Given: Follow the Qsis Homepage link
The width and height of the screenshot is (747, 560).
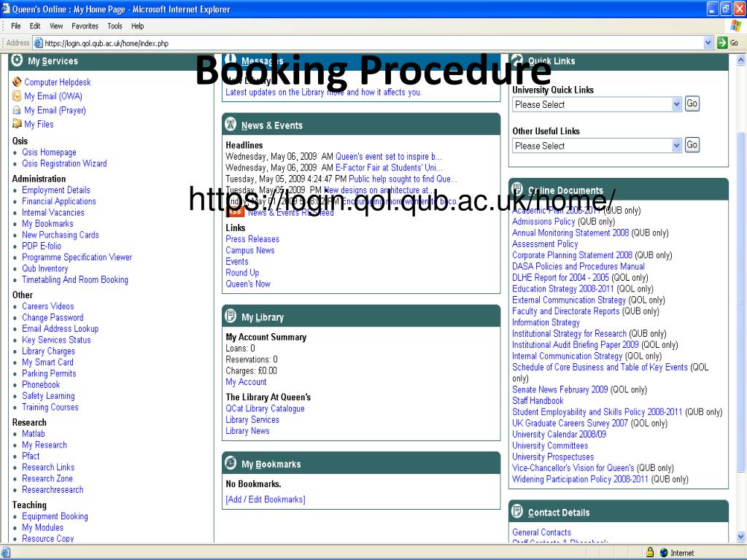Looking at the screenshot, I should point(49,152).
